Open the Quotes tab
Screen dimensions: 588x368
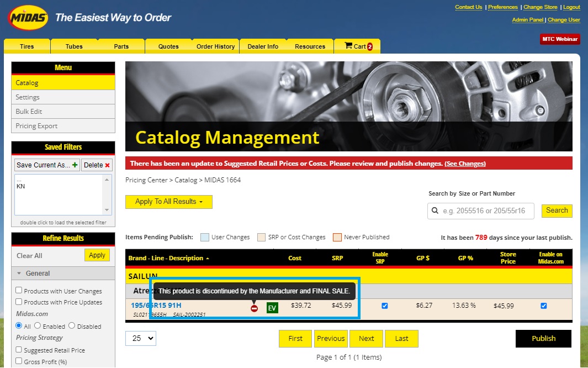coord(168,46)
